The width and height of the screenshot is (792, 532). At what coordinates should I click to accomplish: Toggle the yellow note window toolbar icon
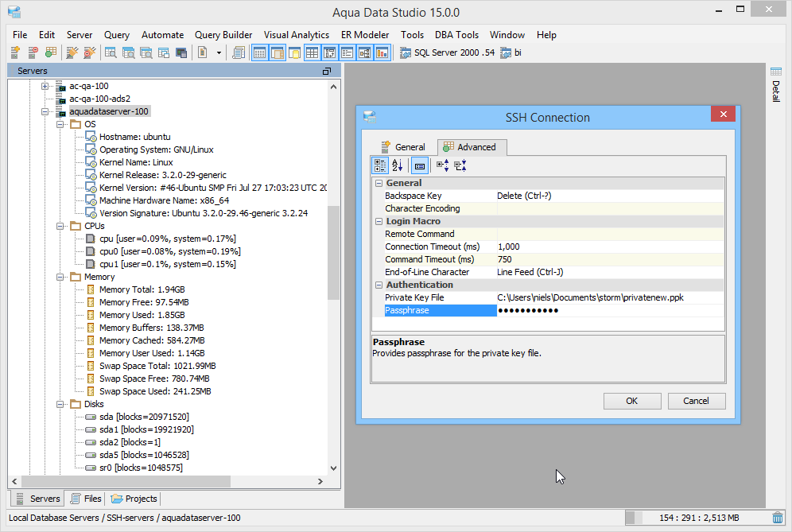(294, 52)
